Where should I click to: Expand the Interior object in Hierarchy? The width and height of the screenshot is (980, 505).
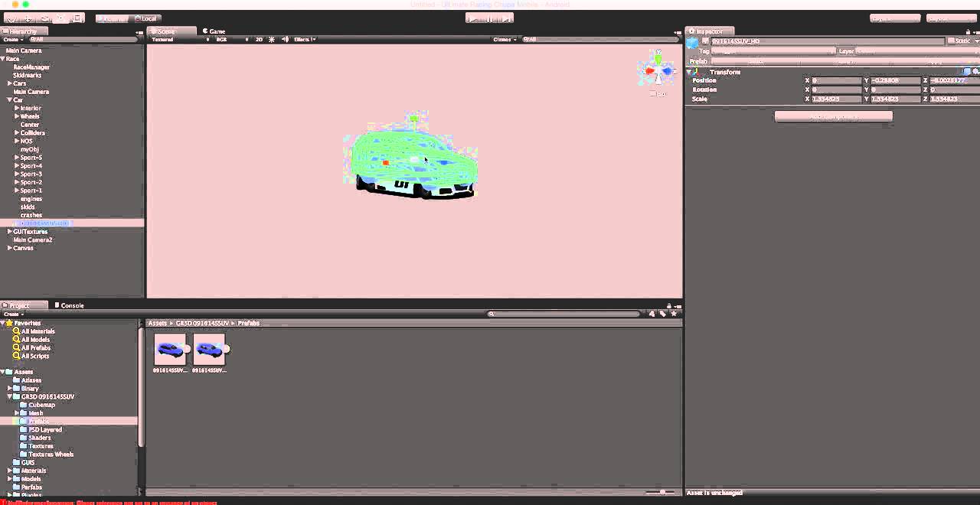[17, 109]
